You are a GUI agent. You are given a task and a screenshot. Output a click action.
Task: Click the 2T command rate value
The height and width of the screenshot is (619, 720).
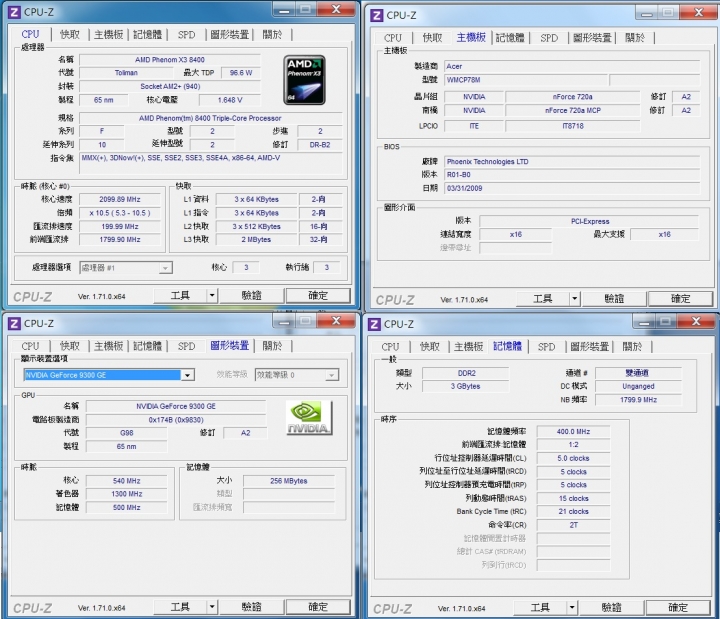point(573,525)
